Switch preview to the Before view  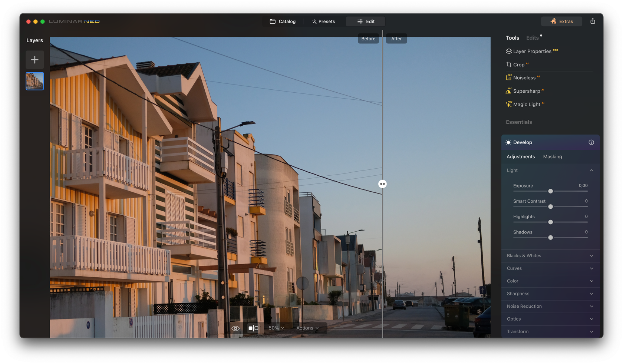click(x=368, y=38)
